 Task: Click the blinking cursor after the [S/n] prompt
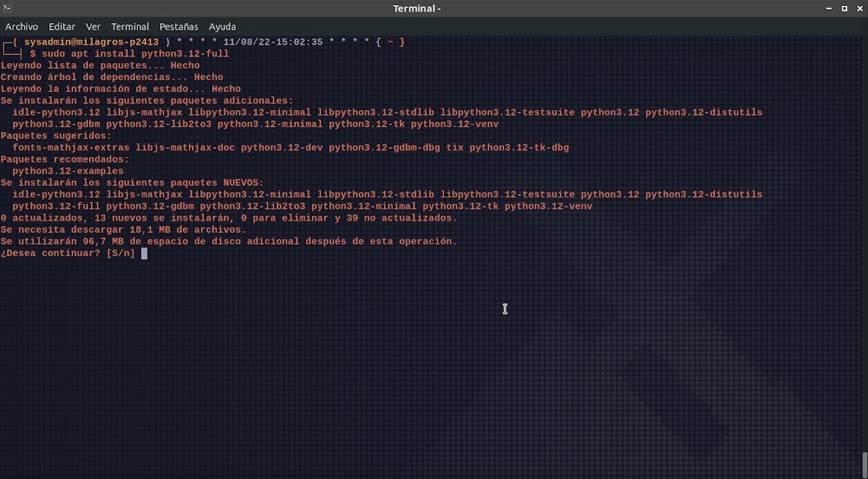click(144, 253)
